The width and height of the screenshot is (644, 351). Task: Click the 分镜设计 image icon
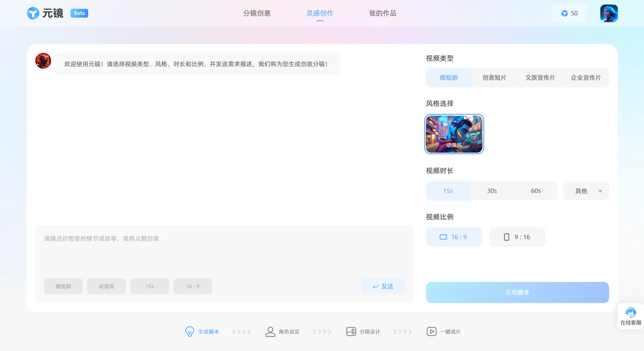pyautogui.click(x=351, y=331)
